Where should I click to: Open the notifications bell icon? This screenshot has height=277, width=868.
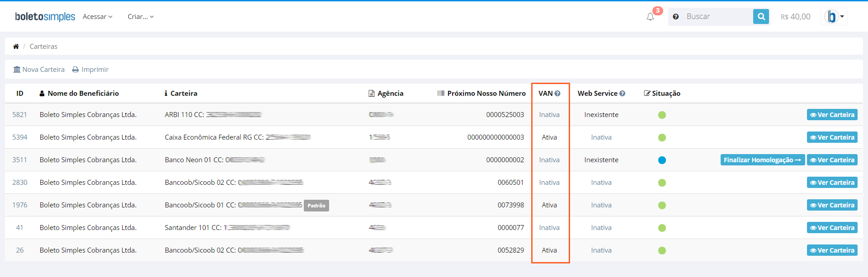[650, 17]
